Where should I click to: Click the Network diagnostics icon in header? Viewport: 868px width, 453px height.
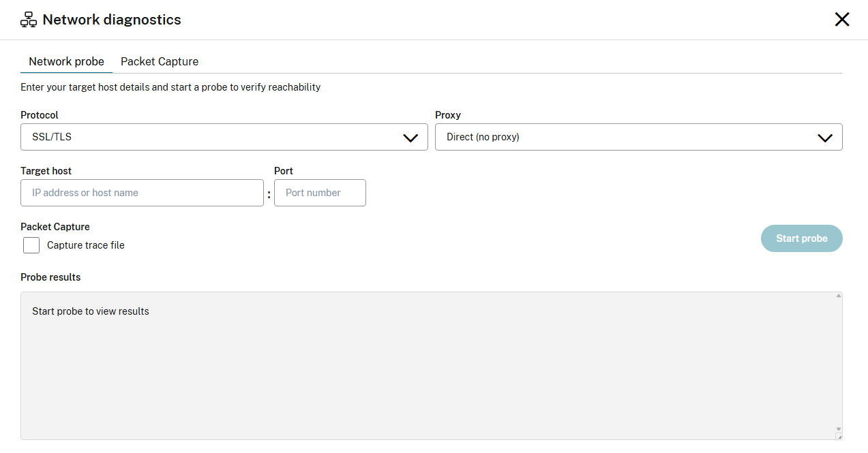(x=29, y=20)
